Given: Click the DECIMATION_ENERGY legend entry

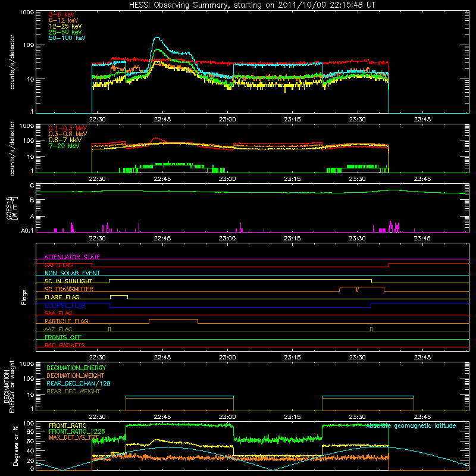Looking at the screenshot, I should pos(76,368).
